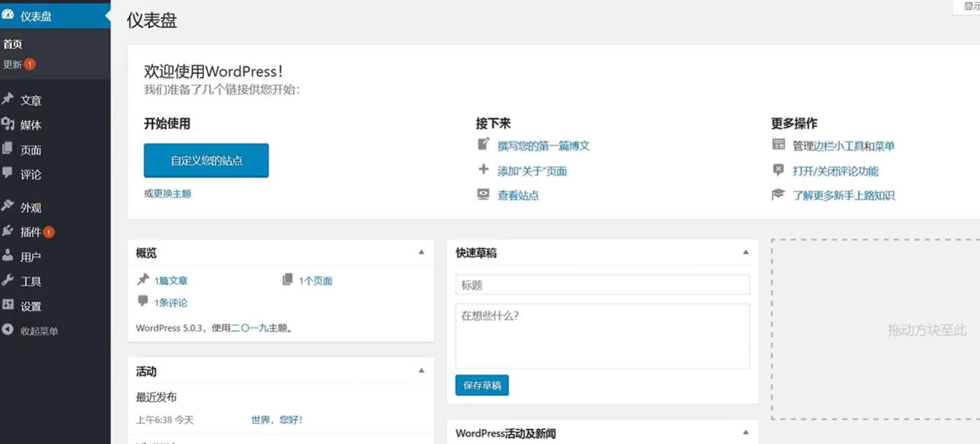
Task: Collapse the 概览 widget panel
Action: 421,253
